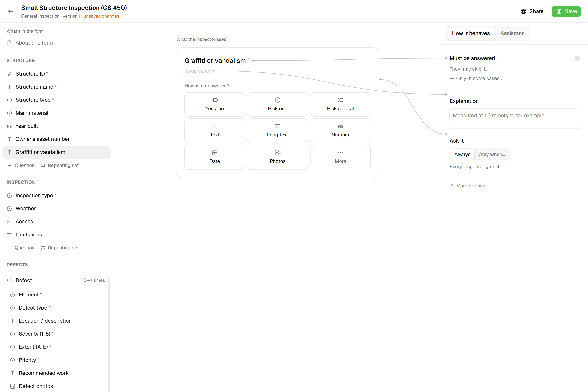Choose the Long text answer type
The height and width of the screenshot is (392, 588).
pos(277,131)
